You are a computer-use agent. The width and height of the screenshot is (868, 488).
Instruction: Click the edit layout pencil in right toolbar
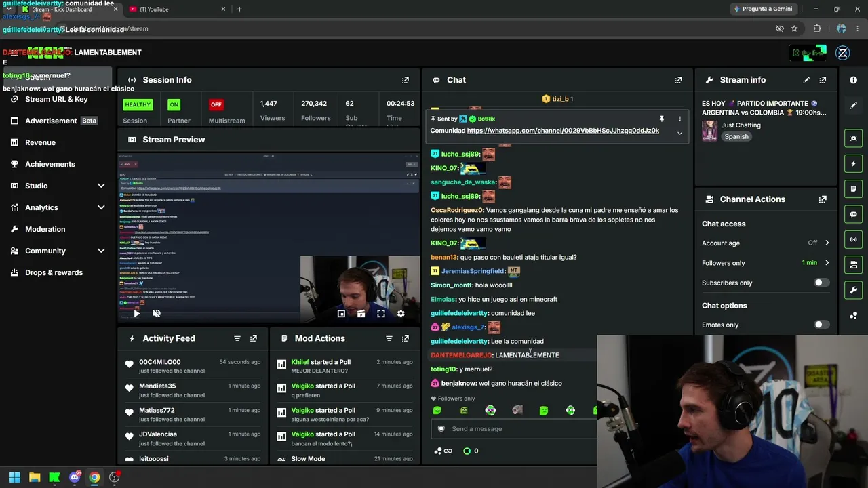point(853,105)
